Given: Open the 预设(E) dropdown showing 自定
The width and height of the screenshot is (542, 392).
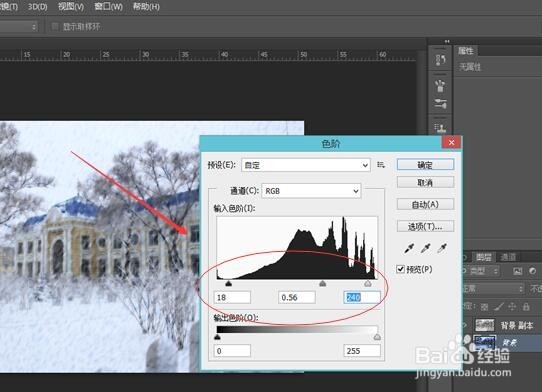Looking at the screenshot, I should (x=306, y=165).
